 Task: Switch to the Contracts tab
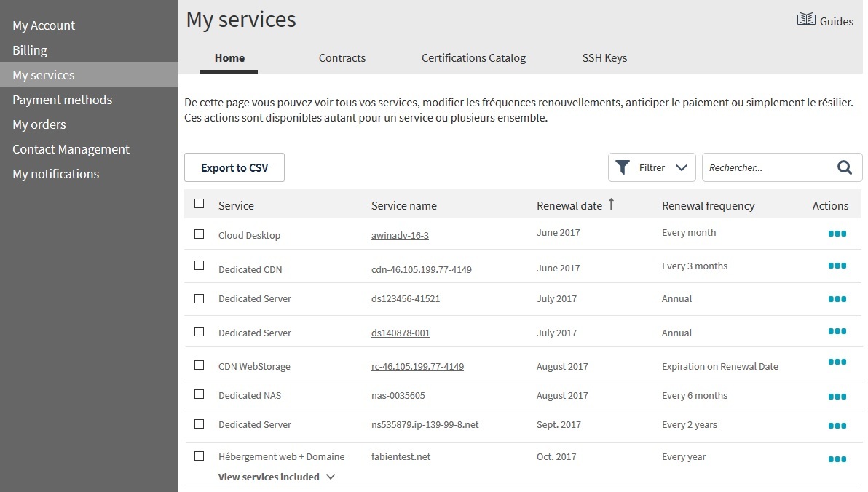[342, 58]
